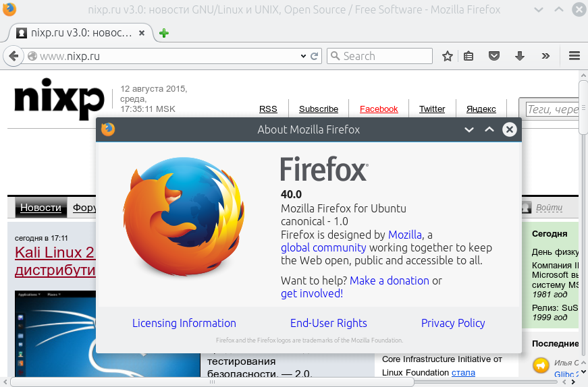The height and width of the screenshot is (387, 588).
Task: Click the get involved! link
Action: point(312,293)
